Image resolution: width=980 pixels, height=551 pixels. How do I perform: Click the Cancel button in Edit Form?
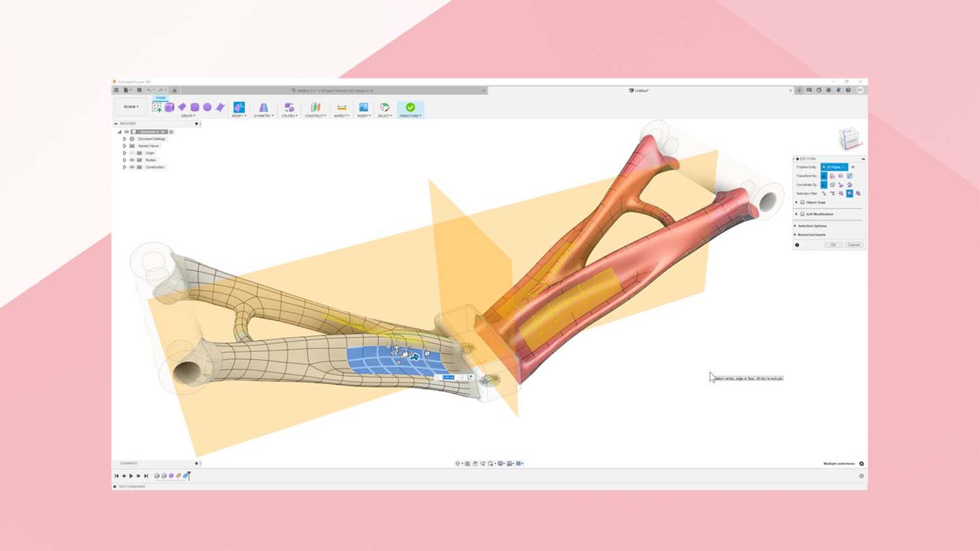(x=853, y=245)
